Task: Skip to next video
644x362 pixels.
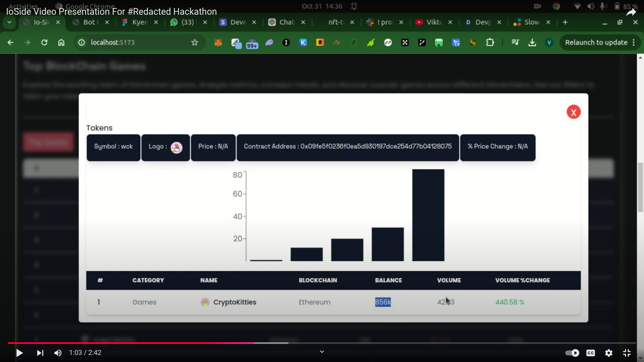Action: tap(40, 353)
